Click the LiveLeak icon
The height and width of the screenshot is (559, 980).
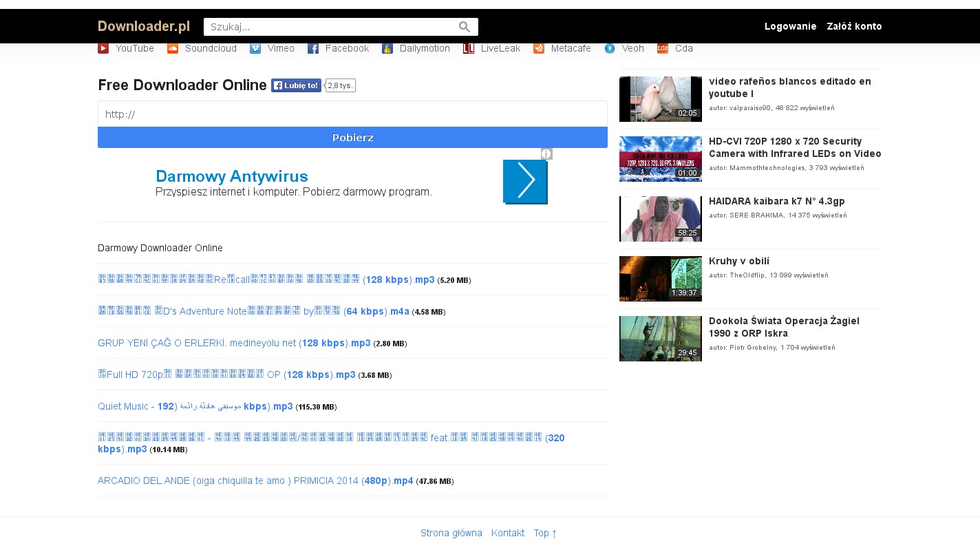(x=469, y=48)
